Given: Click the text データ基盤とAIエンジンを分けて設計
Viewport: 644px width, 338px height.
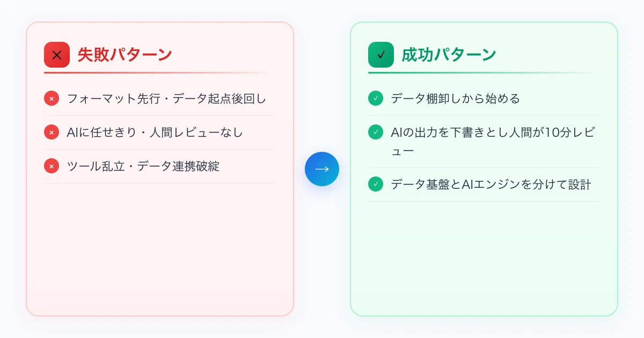Looking at the screenshot, I should [491, 184].
